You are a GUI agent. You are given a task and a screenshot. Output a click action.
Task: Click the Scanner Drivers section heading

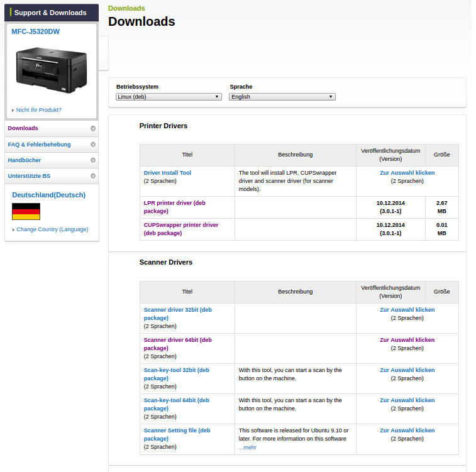(x=166, y=262)
